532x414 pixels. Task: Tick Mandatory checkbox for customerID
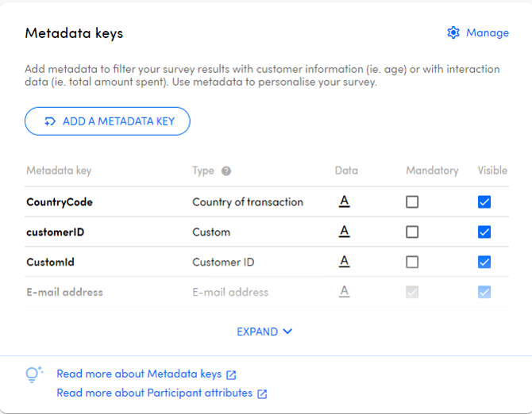pyautogui.click(x=412, y=232)
